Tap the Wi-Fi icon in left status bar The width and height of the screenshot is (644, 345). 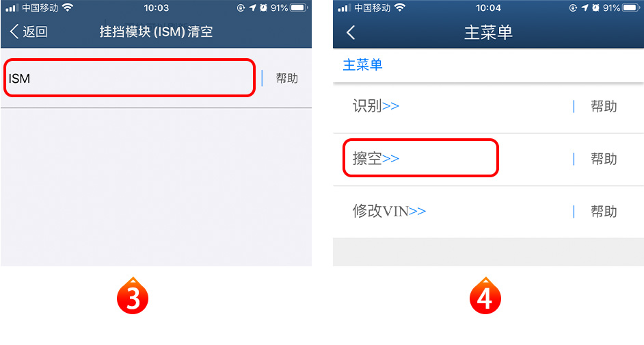pyautogui.click(x=68, y=8)
